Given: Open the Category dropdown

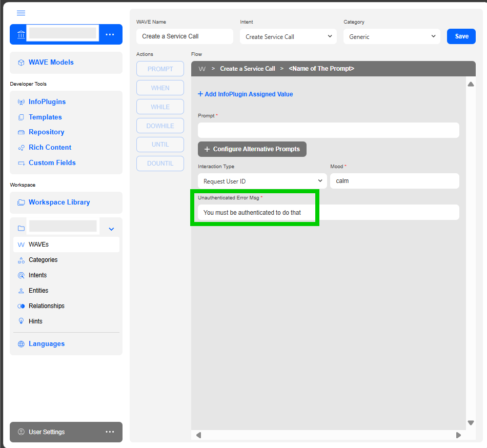Looking at the screenshot, I should tap(392, 36).
